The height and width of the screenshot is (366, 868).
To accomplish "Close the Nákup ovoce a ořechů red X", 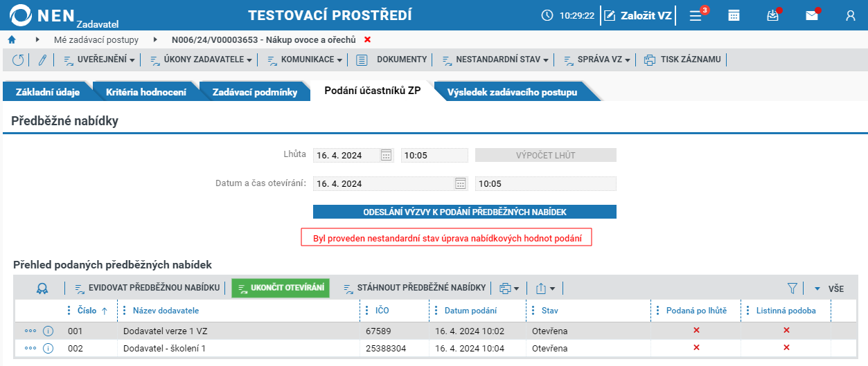I will 367,39.
